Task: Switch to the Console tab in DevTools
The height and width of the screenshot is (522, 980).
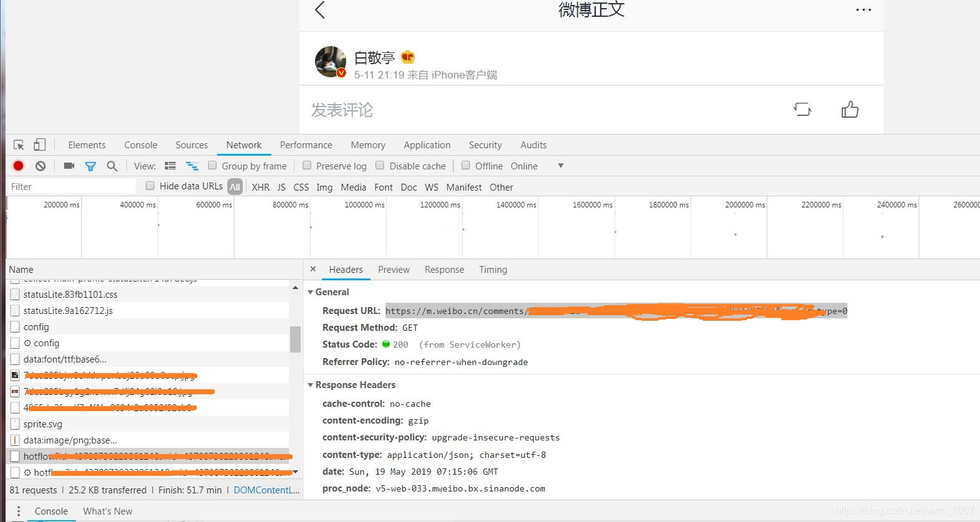Action: [x=141, y=145]
